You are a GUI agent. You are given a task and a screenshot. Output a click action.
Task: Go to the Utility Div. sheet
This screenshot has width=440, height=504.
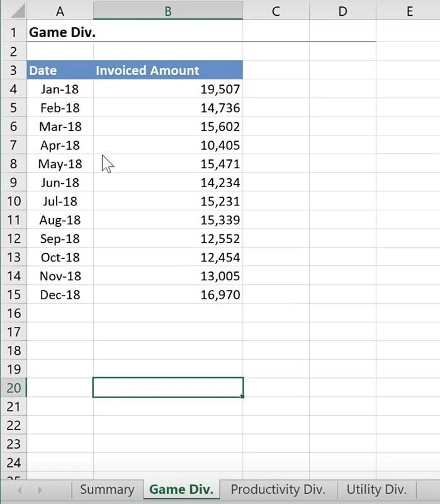376,489
